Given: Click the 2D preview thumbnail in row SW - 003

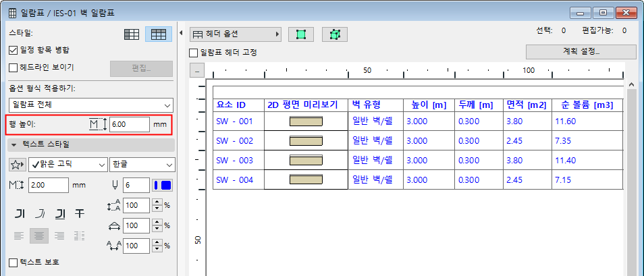Looking at the screenshot, I should click(306, 160).
